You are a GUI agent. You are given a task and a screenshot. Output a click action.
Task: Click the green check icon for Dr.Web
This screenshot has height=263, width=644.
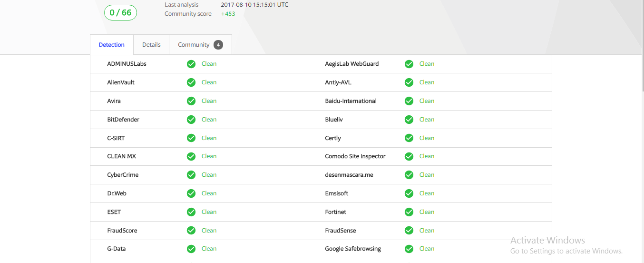[191, 193]
